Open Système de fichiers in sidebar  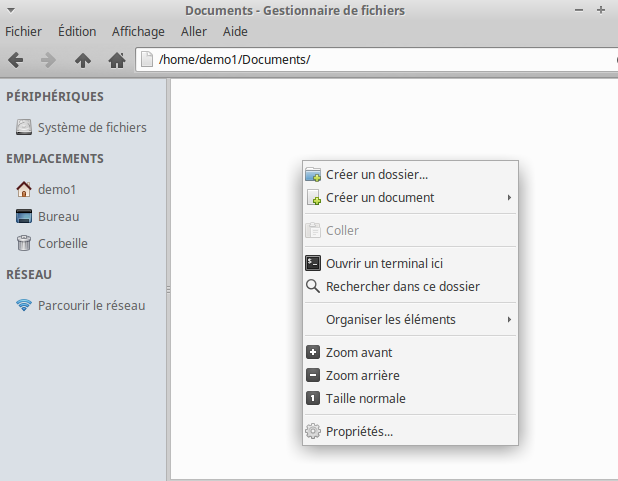tap(91, 127)
